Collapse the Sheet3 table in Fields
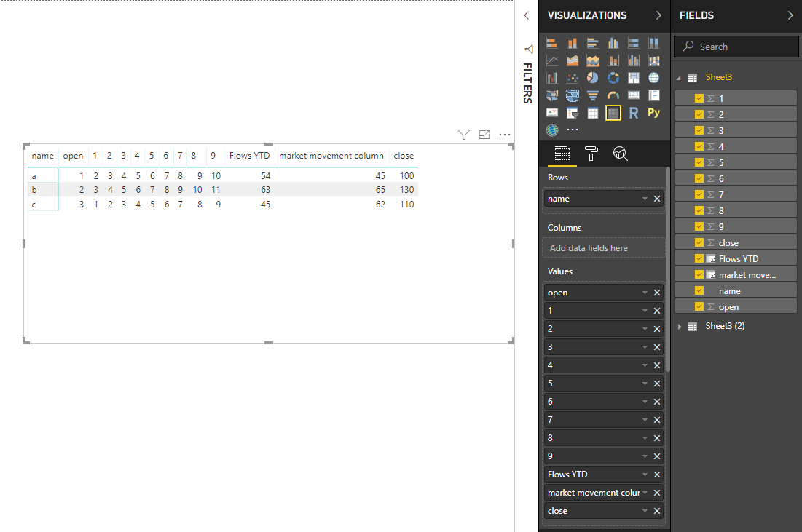The image size is (802, 532). coord(679,78)
